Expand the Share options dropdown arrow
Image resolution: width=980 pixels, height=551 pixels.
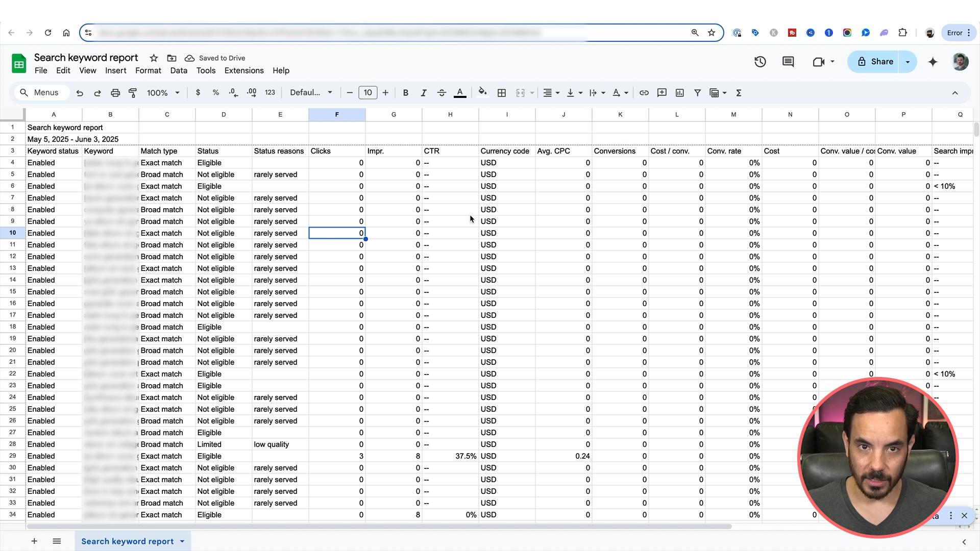click(908, 62)
